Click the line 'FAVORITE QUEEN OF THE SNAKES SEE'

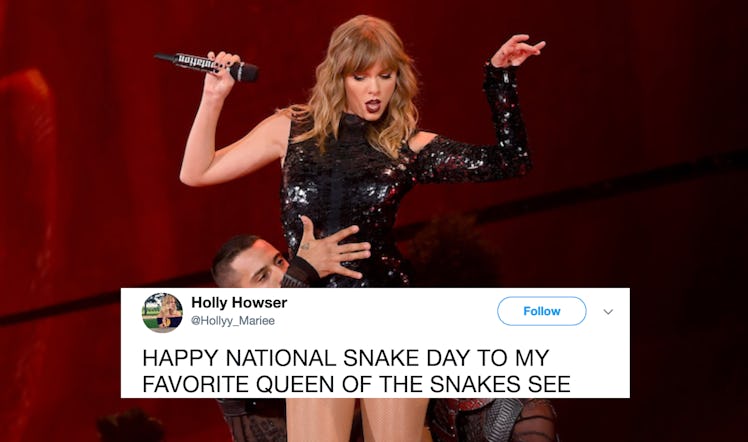(356, 384)
